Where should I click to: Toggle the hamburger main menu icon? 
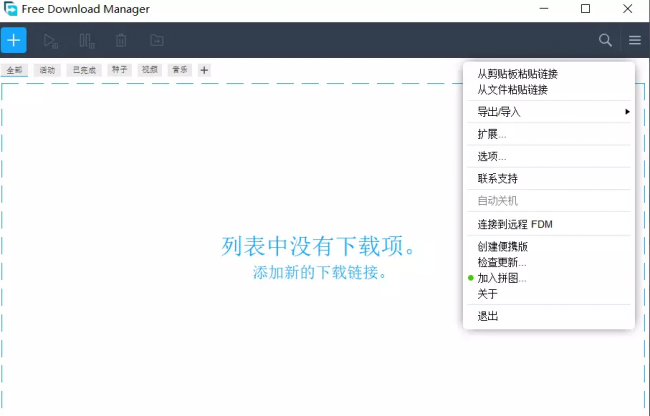[x=635, y=40]
